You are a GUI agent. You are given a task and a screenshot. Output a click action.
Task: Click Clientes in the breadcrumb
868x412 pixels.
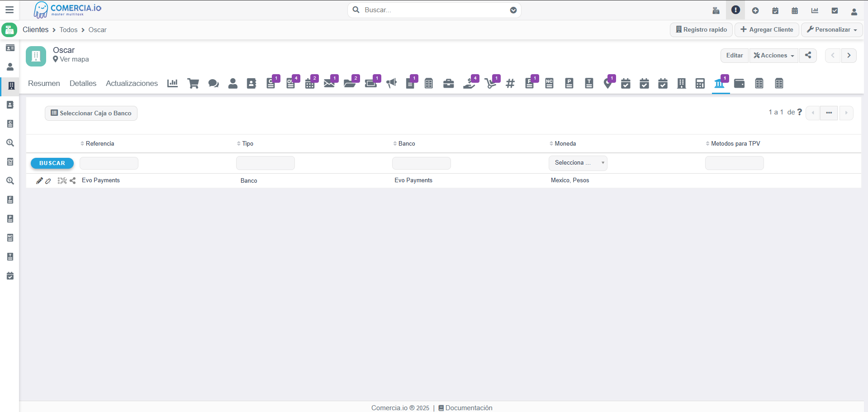click(x=36, y=29)
